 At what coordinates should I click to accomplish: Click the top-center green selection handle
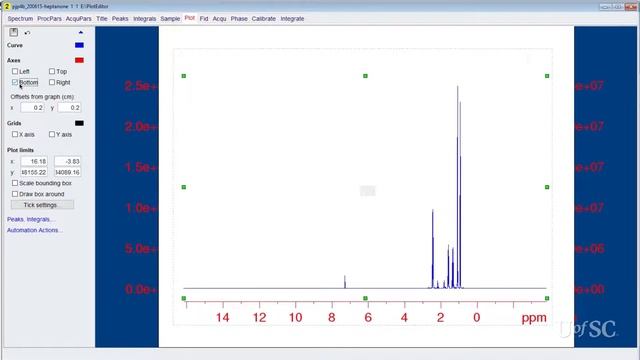point(365,76)
